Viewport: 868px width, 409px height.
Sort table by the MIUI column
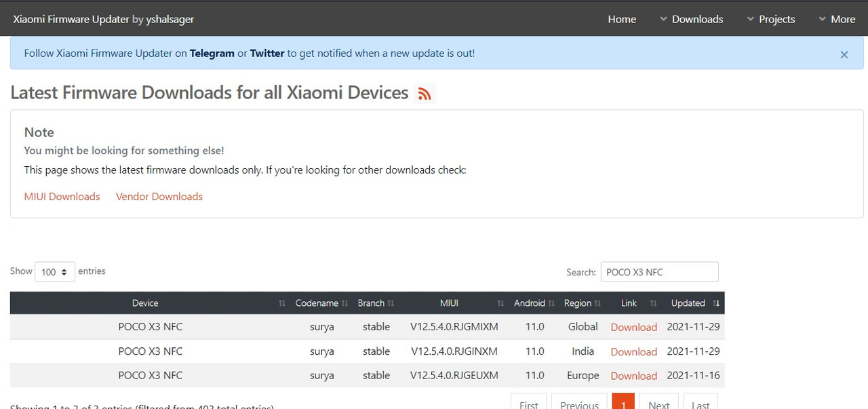click(x=454, y=303)
